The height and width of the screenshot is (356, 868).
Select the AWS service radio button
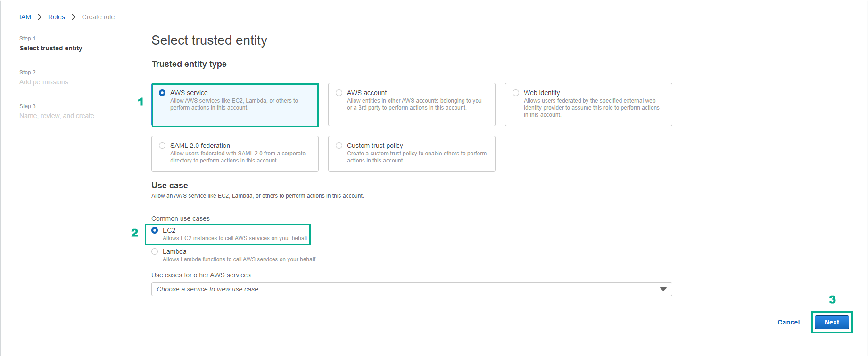pos(162,93)
